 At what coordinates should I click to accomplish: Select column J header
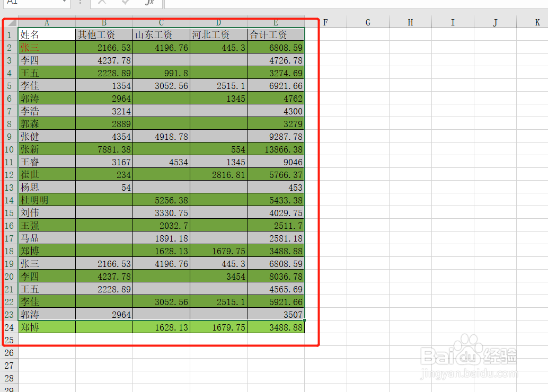495,23
